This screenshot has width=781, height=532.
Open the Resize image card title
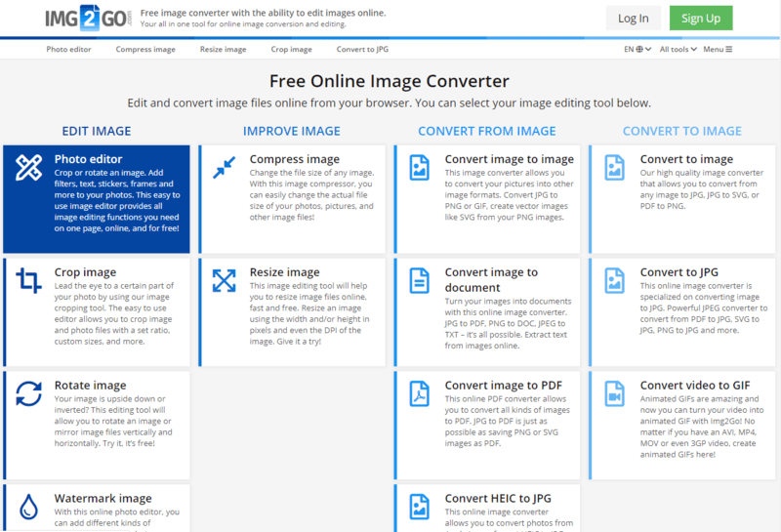[x=284, y=272]
